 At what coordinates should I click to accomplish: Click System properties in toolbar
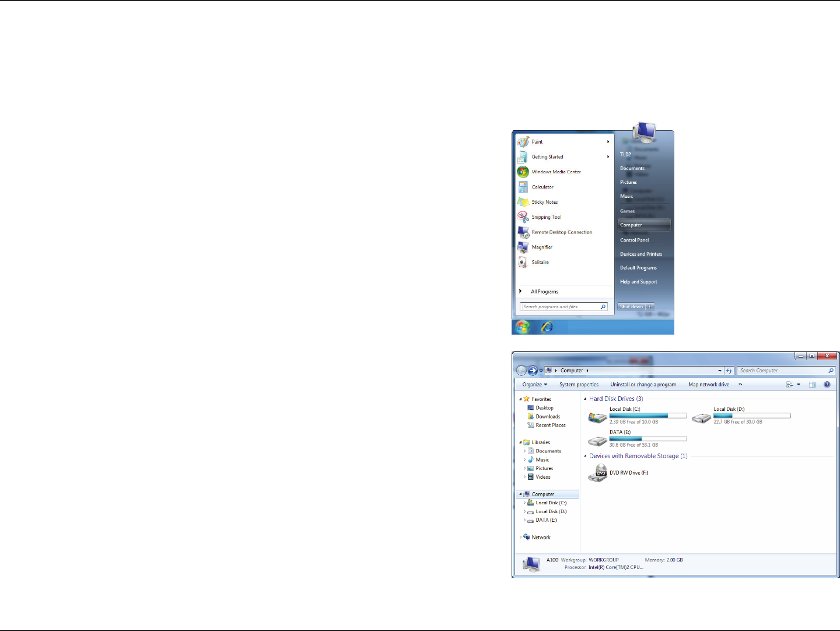click(x=579, y=385)
